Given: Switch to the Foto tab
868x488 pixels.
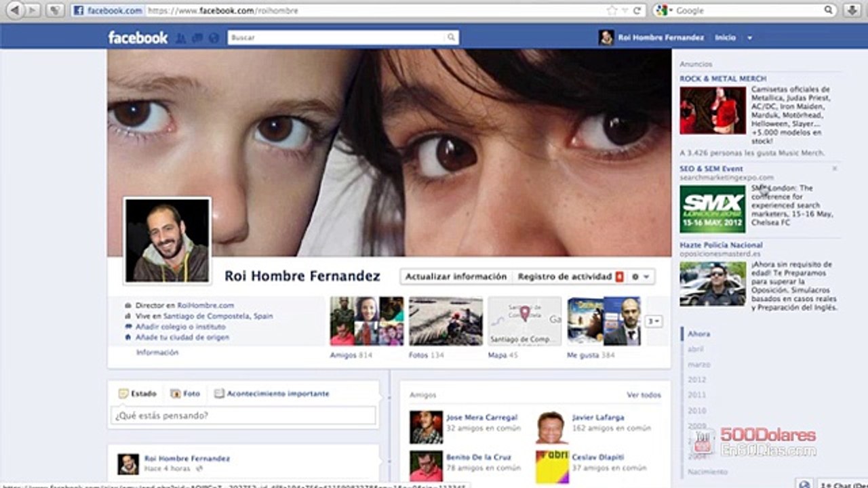Looking at the screenshot, I should tap(185, 393).
